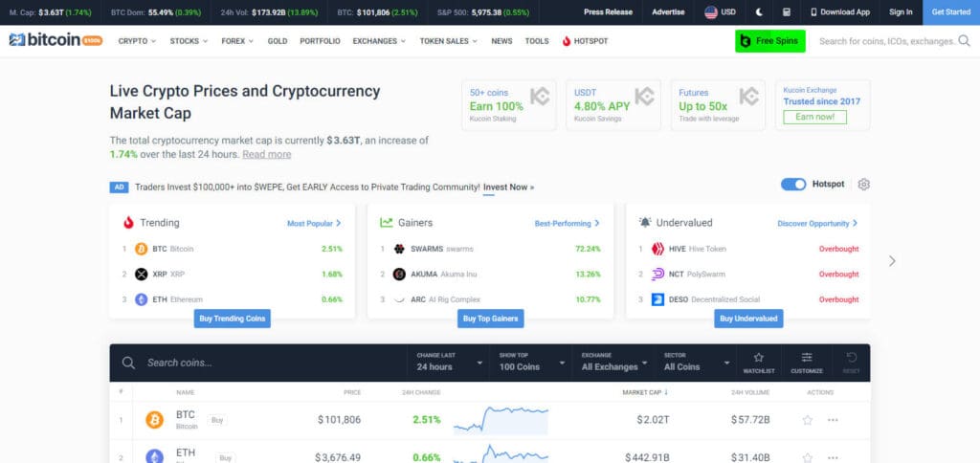Screen dimensions: 980x463
Task: Open Hotspot settings gear icon
Action: pyautogui.click(x=864, y=185)
